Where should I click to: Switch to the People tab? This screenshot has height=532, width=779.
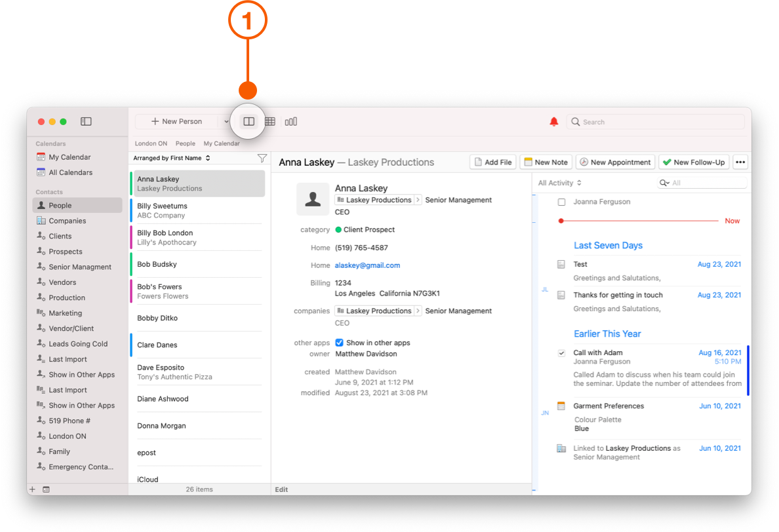click(186, 143)
